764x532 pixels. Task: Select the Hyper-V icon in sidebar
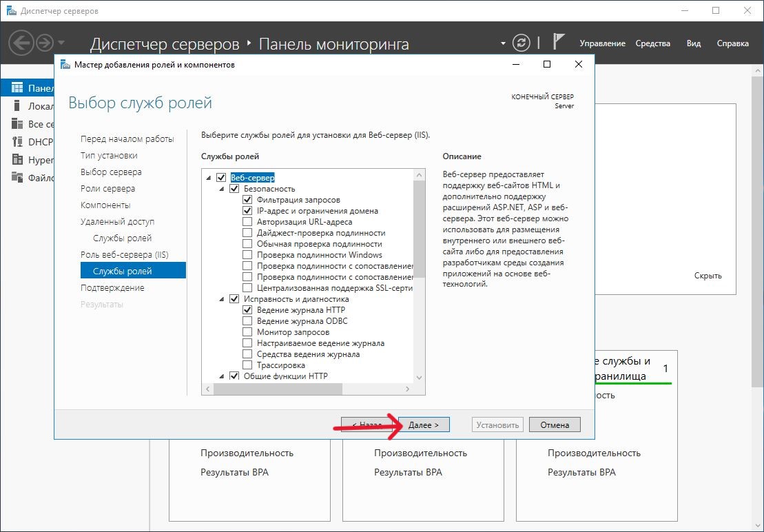(17, 160)
